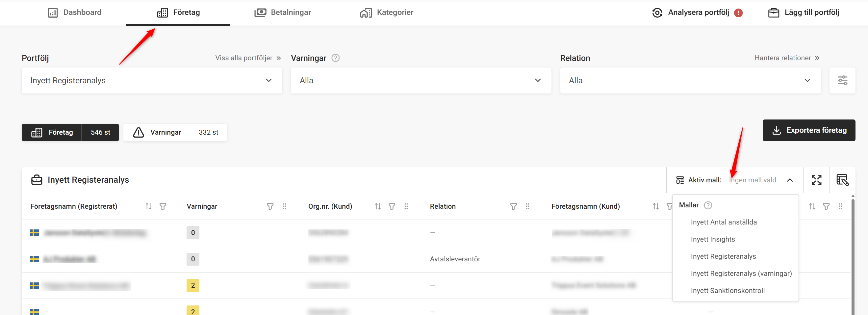
Task: Toggle the Företag 546 st view
Action: pos(70,132)
